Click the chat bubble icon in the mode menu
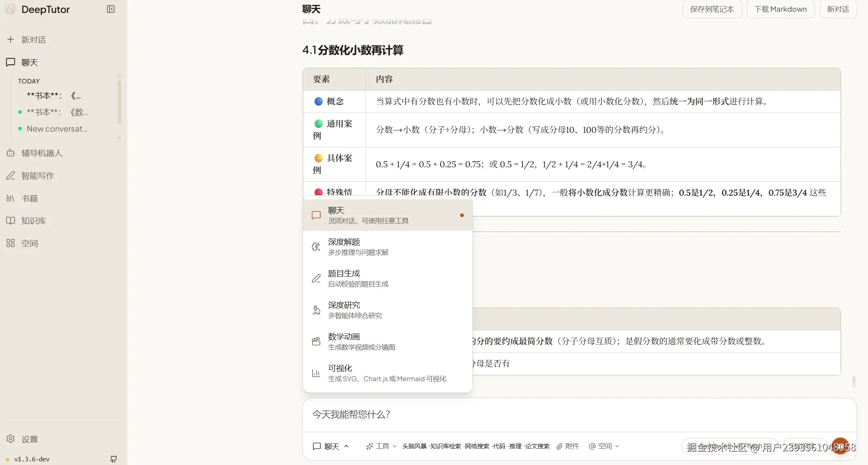This screenshot has width=868, height=465. coord(316,215)
